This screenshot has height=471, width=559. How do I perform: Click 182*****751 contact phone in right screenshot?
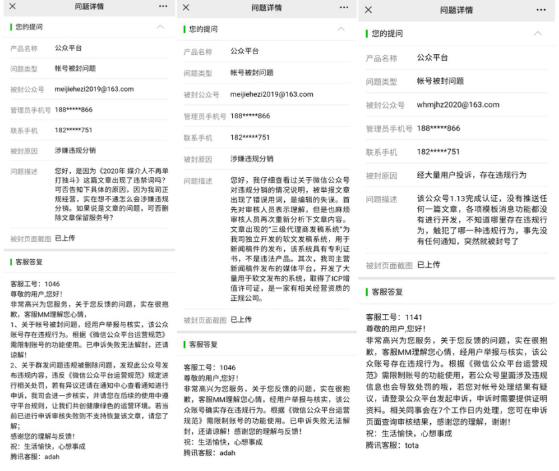coord(439,152)
